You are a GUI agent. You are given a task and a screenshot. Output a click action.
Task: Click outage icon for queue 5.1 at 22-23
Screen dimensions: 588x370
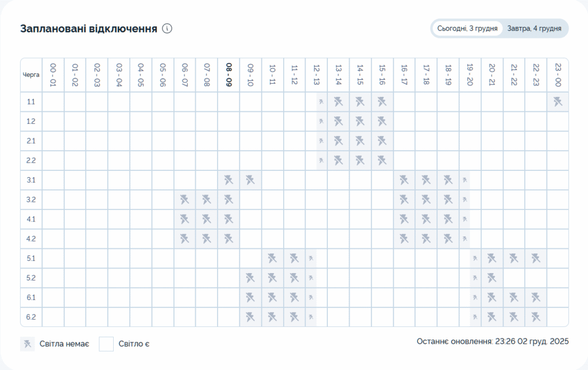coord(536,258)
